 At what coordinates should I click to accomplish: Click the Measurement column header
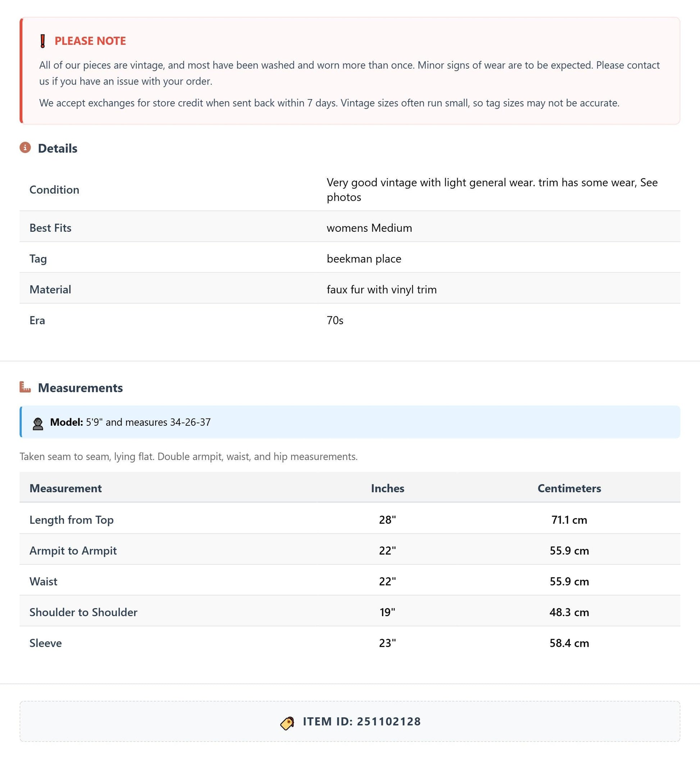65,488
